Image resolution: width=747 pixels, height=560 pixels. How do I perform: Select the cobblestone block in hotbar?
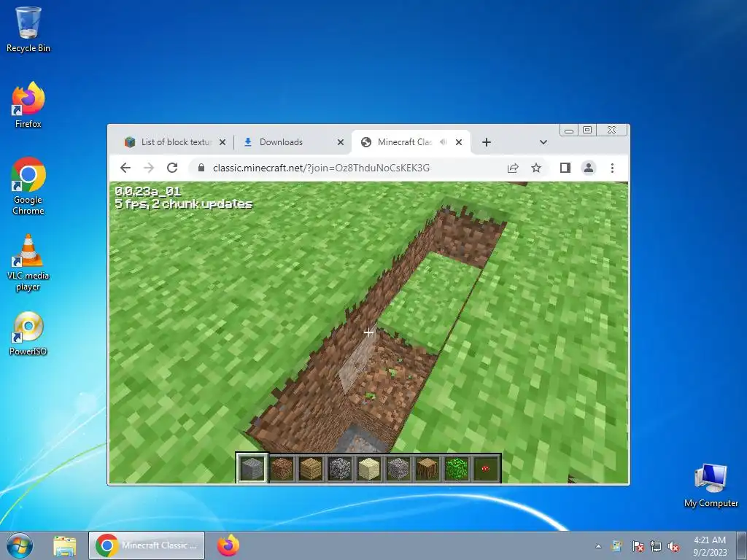click(x=340, y=468)
